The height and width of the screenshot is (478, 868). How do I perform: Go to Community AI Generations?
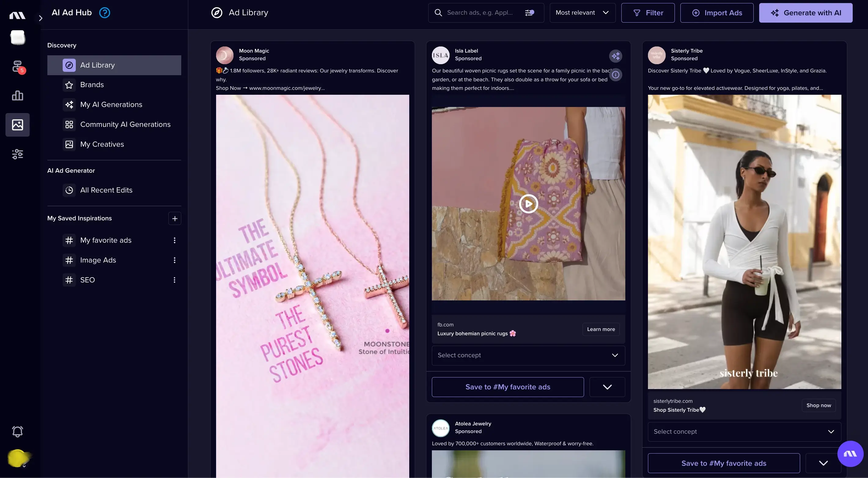pyautogui.click(x=125, y=125)
